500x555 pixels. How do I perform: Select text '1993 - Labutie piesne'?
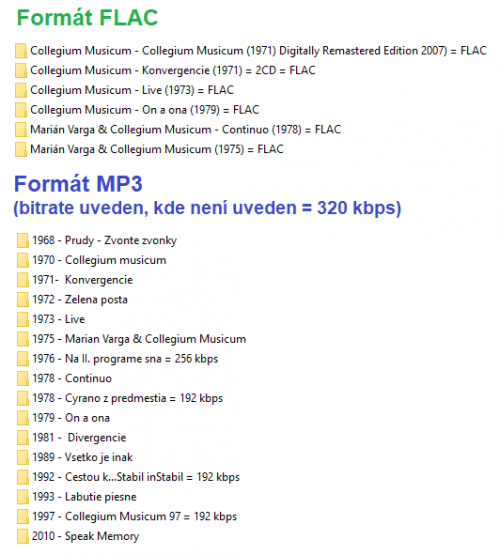click(84, 497)
